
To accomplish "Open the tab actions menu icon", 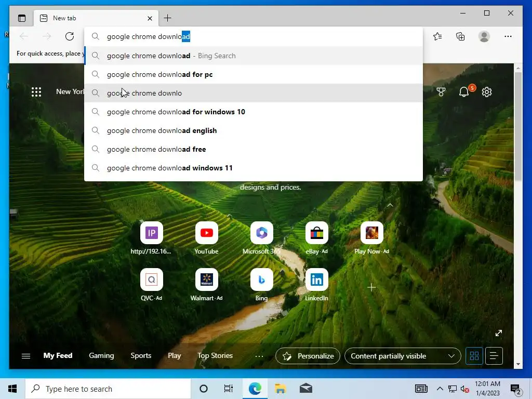I will (22, 18).
